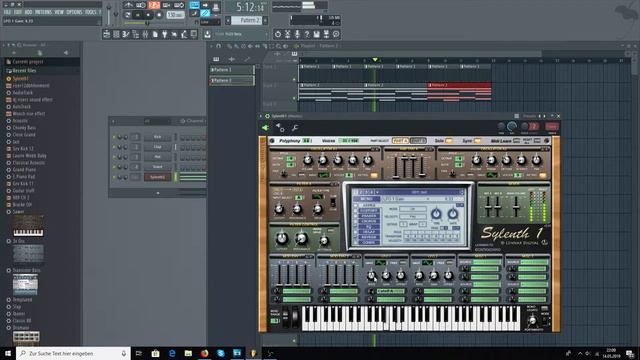Toggle the Sync switch in Sylenth1
The height and width of the screenshot is (360, 640).
477,141
